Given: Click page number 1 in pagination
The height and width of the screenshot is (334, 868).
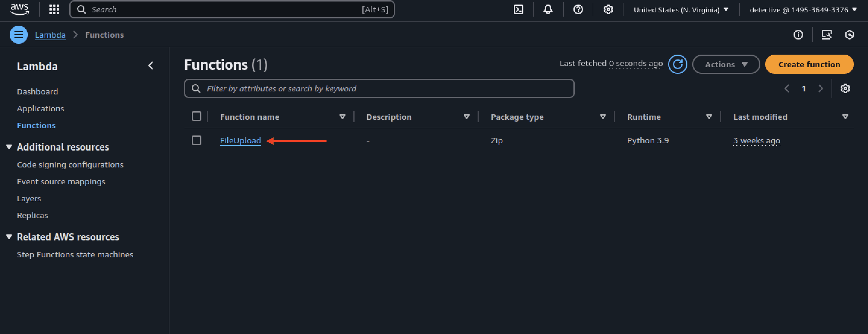Looking at the screenshot, I should pos(804,88).
